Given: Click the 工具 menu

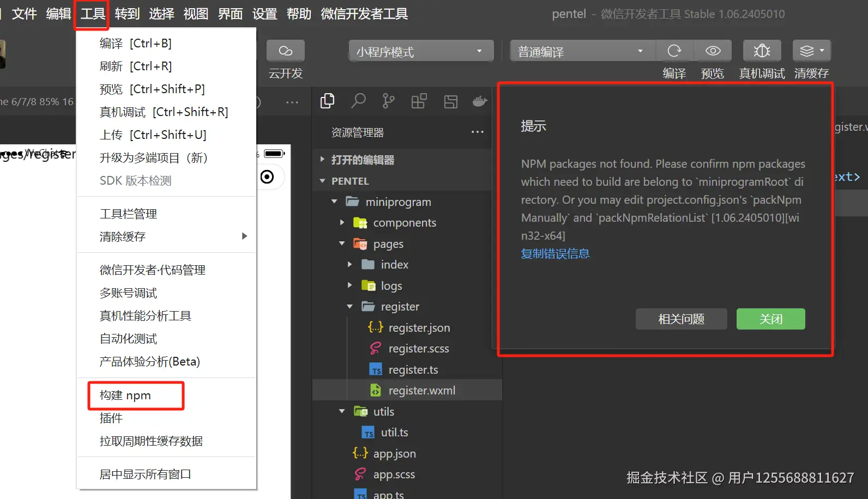Looking at the screenshot, I should 93,14.
